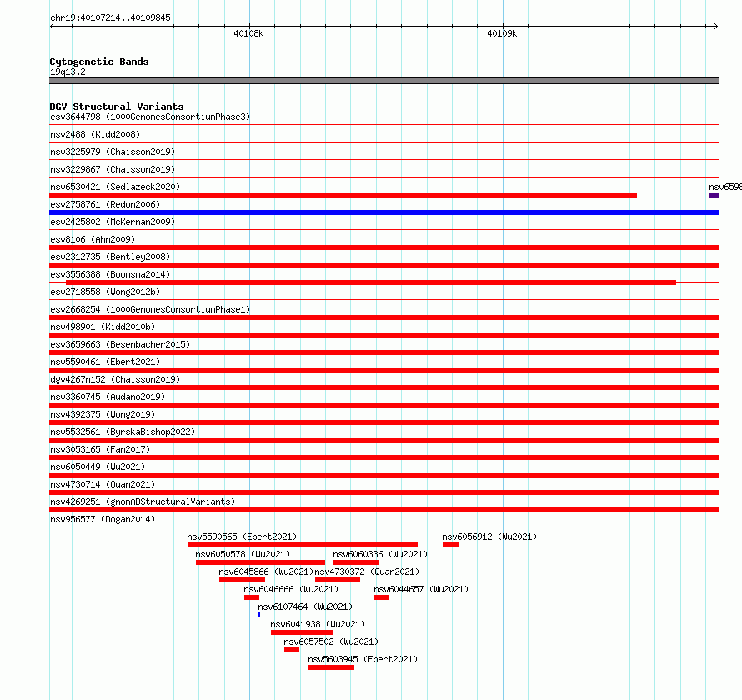The height and width of the screenshot is (700, 742).
Task: Select the DGV Structural Variants track title
Action: tap(117, 107)
